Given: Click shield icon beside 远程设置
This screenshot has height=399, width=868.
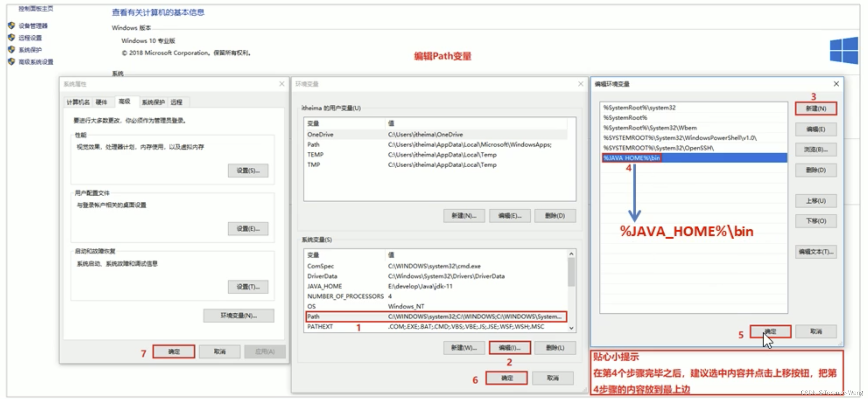Looking at the screenshot, I should pyautogui.click(x=11, y=37).
